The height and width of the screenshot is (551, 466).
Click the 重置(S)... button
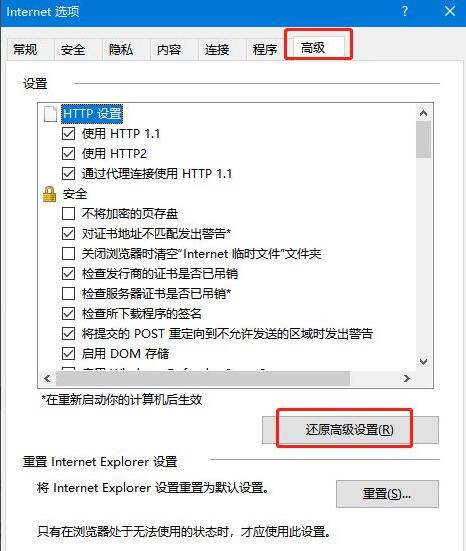point(387,494)
